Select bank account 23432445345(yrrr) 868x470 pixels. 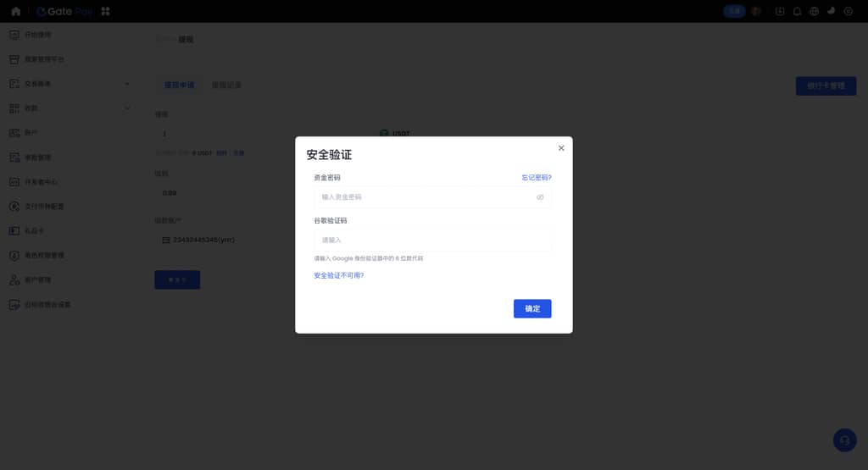(x=198, y=240)
